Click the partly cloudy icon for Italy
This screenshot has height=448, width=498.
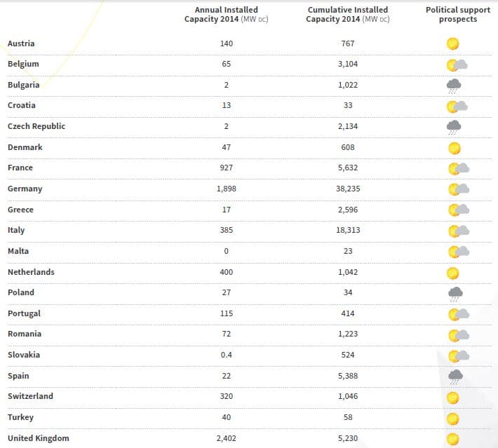click(x=457, y=231)
